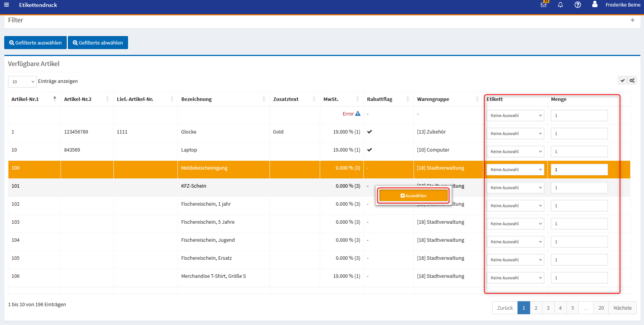Click the Menge field for Laptop row
This screenshot has height=325, width=644.
pyautogui.click(x=579, y=152)
